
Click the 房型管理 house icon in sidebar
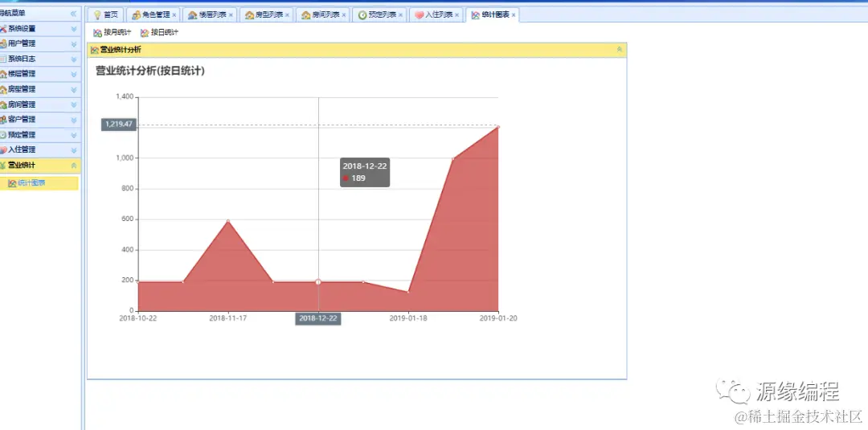[3, 89]
